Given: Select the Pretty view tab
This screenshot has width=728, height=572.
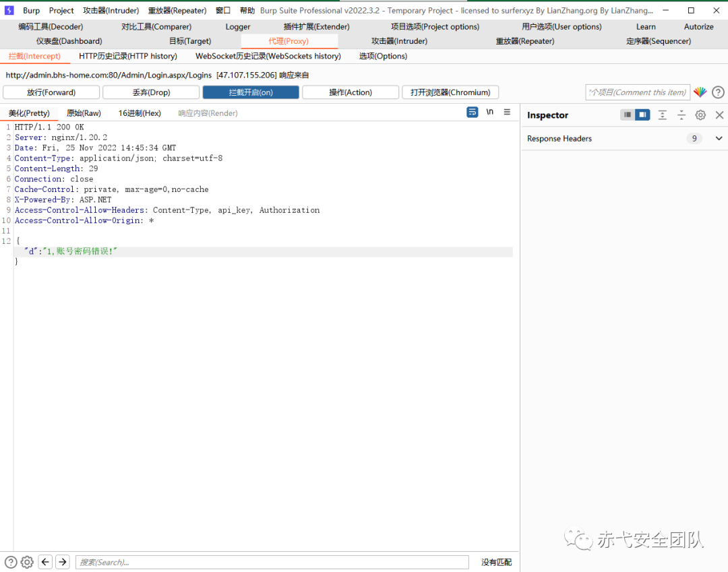Looking at the screenshot, I should click(x=29, y=113).
